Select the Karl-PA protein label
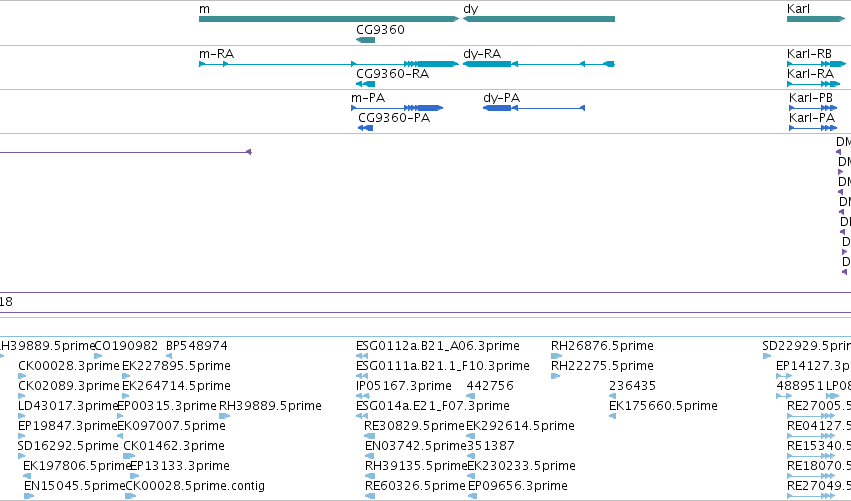 (812, 118)
